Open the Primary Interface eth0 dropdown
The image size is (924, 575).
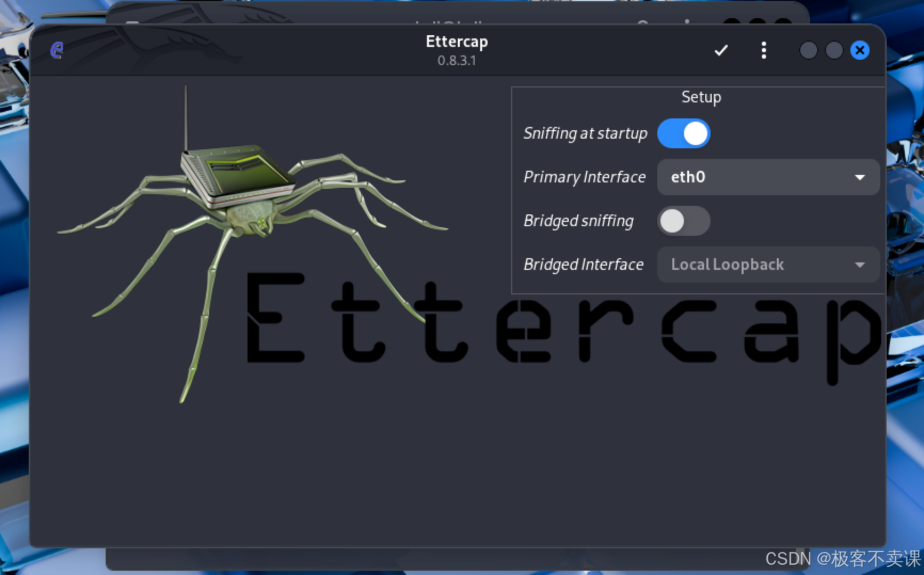[768, 177]
